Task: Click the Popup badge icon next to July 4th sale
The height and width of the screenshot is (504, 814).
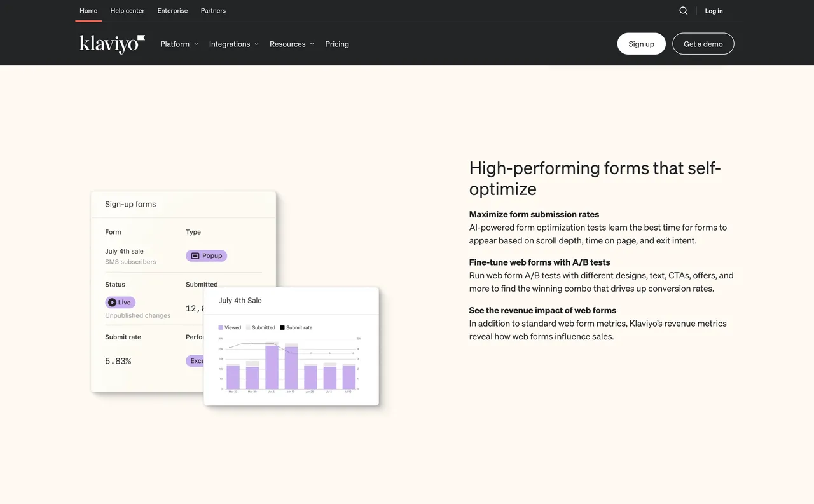Action: tap(195, 255)
